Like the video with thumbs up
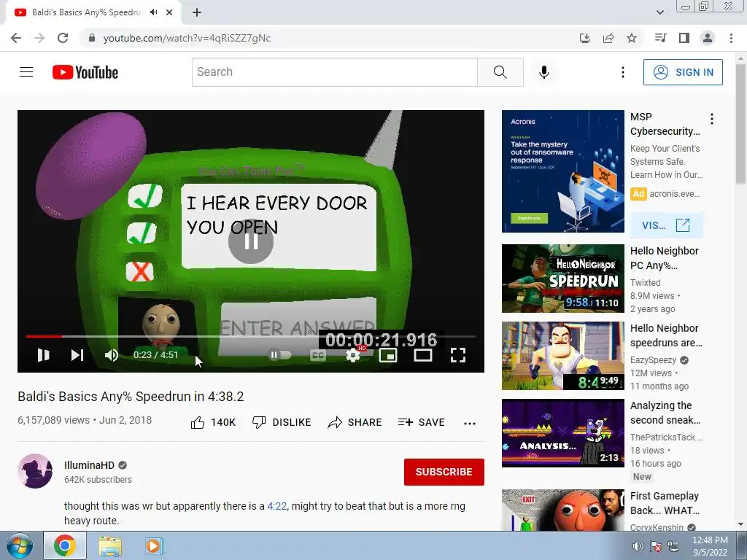Screen dimensions: 747x560 [213, 422]
